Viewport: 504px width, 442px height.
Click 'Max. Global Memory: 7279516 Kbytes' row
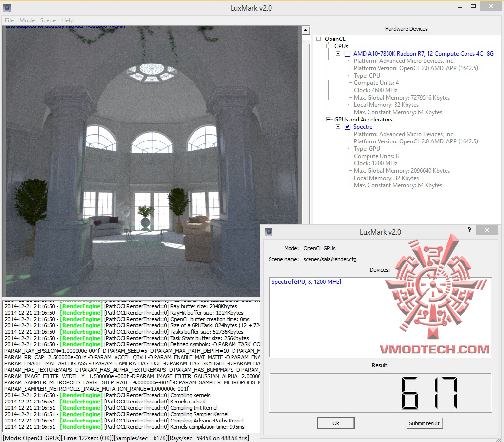tap(402, 98)
